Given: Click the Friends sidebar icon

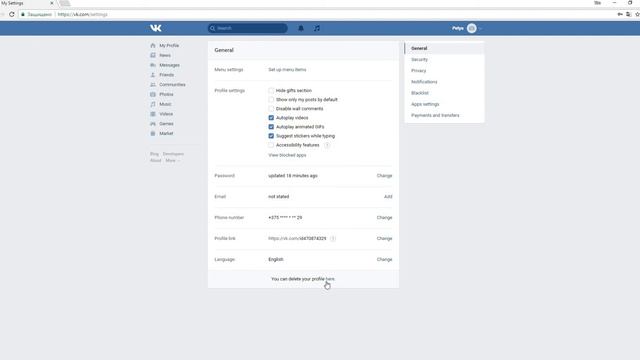Looking at the screenshot, I should pyautogui.click(x=153, y=75).
